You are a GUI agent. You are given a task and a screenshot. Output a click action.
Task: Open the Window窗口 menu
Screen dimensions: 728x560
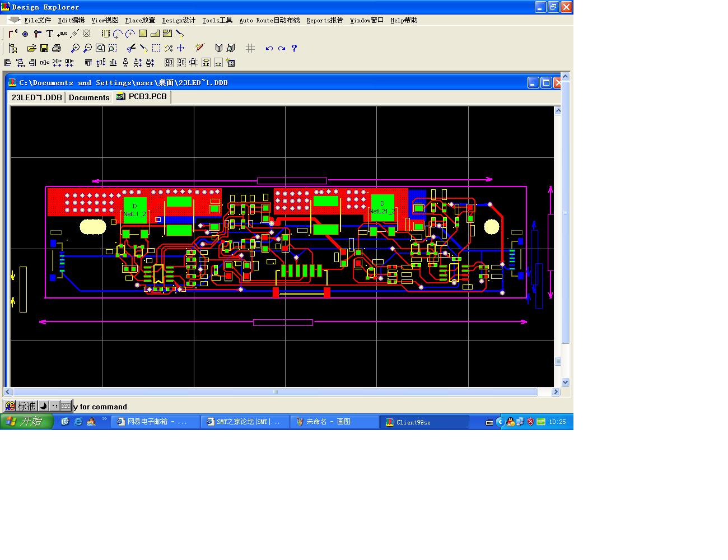[x=367, y=20]
